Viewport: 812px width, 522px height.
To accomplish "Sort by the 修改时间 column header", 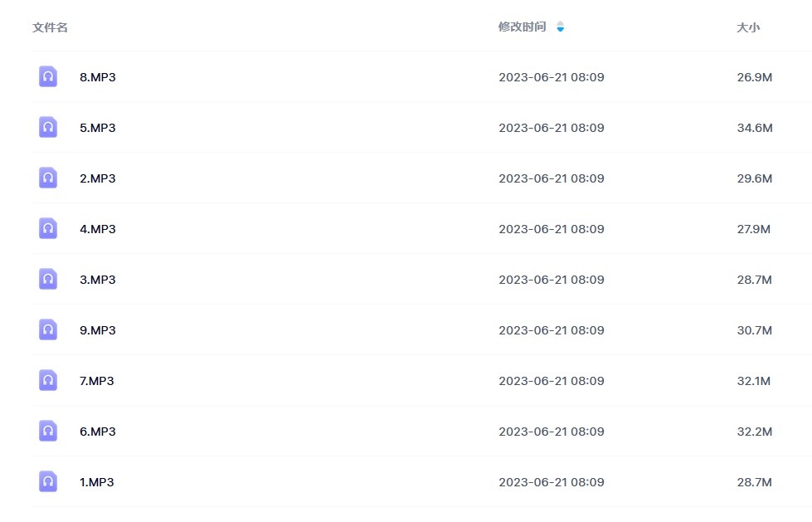I will click(522, 27).
